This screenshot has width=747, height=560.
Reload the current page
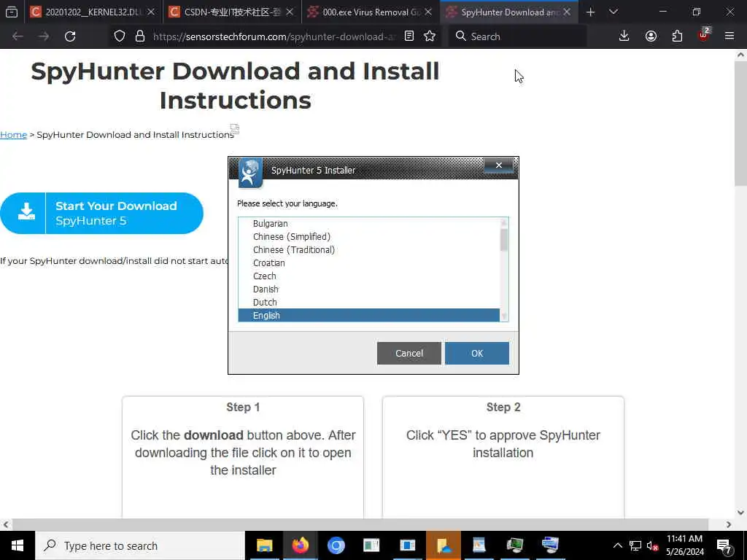point(70,36)
